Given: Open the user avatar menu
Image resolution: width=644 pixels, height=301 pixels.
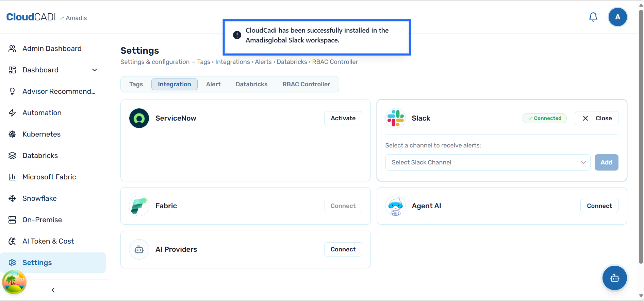Looking at the screenshot, I should pos(617,17).
